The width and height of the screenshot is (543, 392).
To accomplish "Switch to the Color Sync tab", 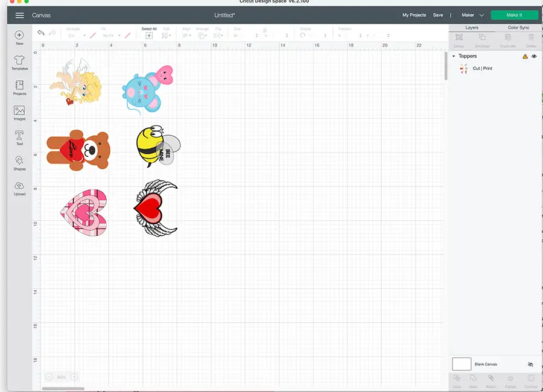I will (x=518, y=28).
